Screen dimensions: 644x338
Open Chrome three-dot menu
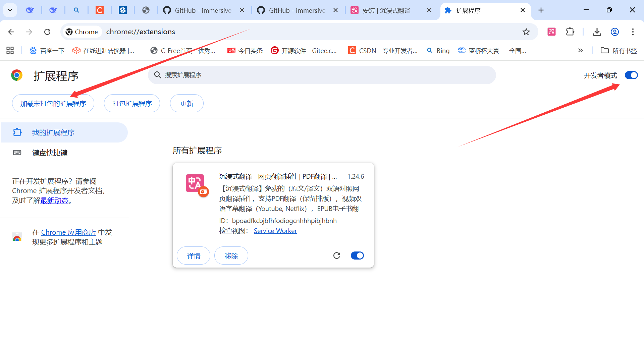(633, 32)
